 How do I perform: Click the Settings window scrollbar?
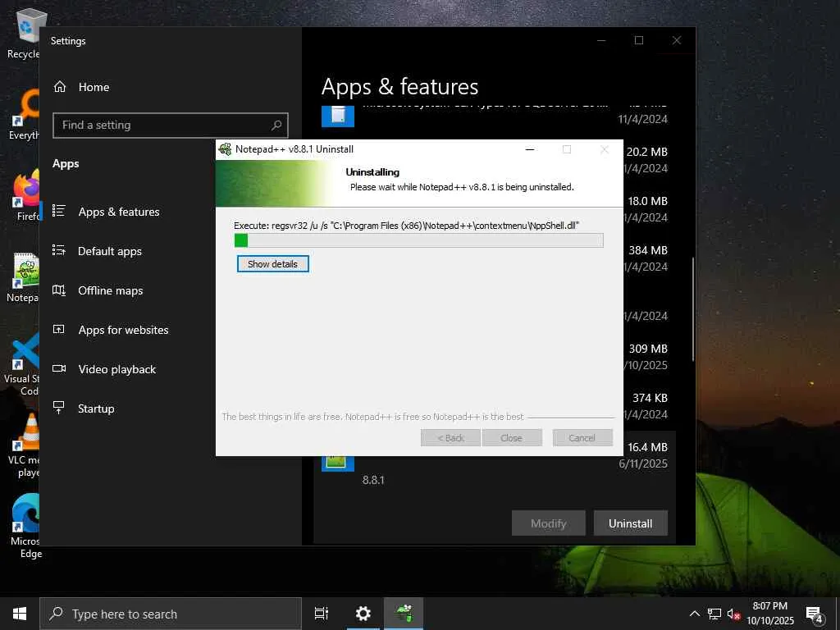coord(692,309)
